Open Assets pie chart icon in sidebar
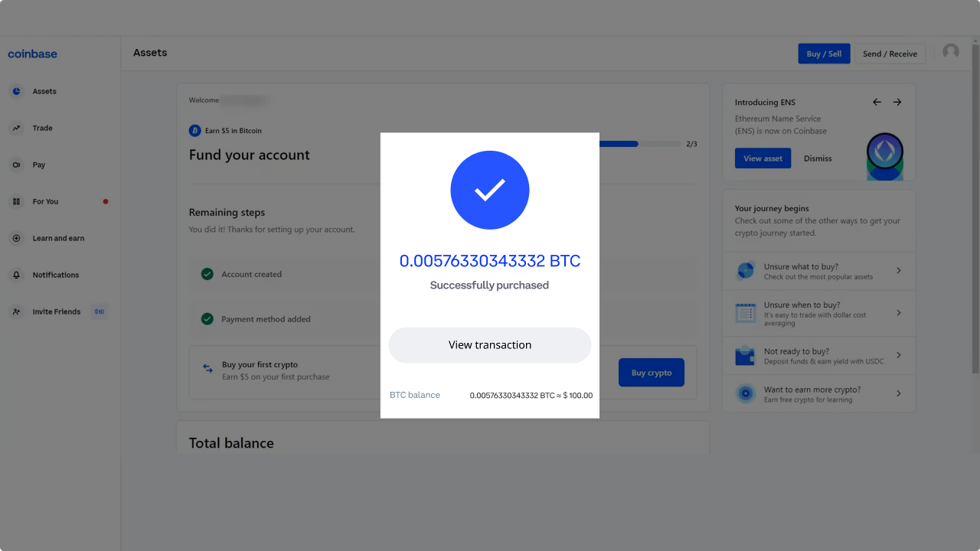Image resolution: width=980 pixels, height=551 pixels. click(16, 91)
